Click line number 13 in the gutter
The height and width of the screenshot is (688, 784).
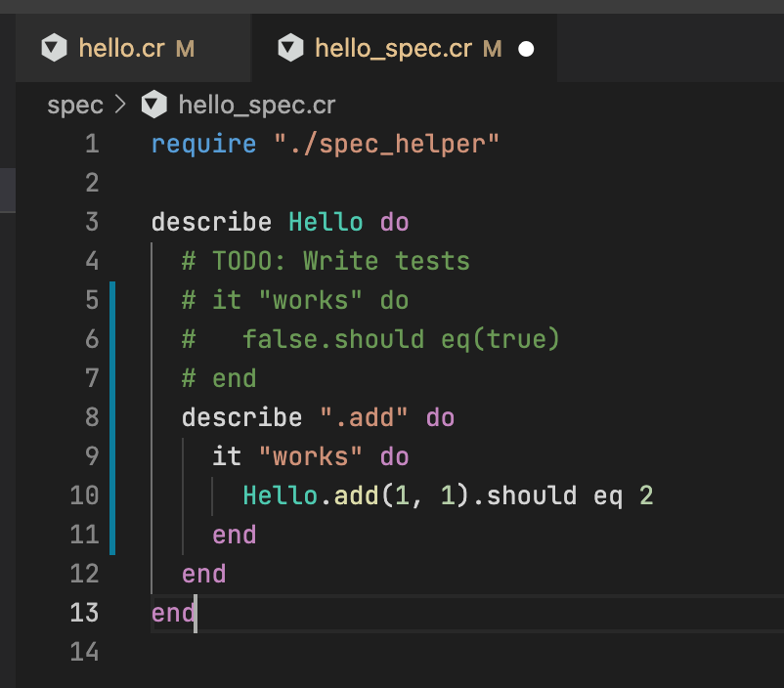84,613
